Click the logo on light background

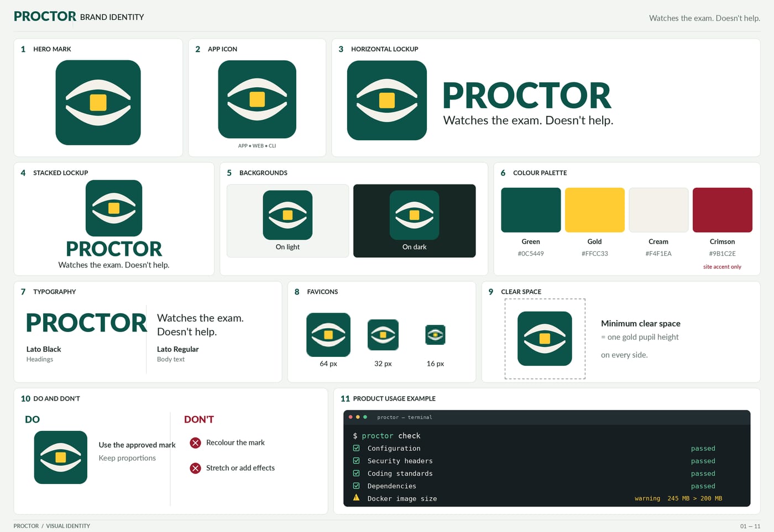287,215
